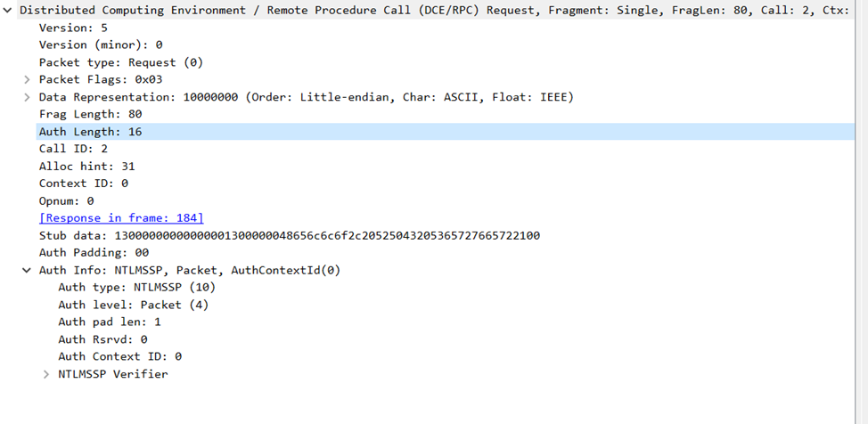Select the Frag Length: 80 field

pyautogui.click(x=90, y=114)
